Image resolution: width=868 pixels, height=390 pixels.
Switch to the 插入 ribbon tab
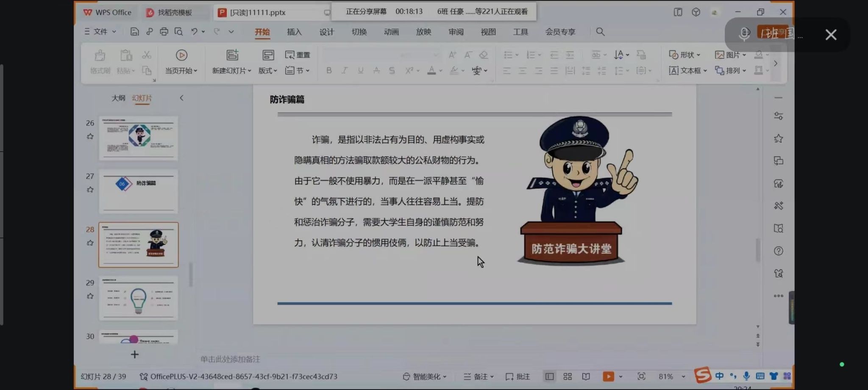pyautogui.click(x=294, y=32)
